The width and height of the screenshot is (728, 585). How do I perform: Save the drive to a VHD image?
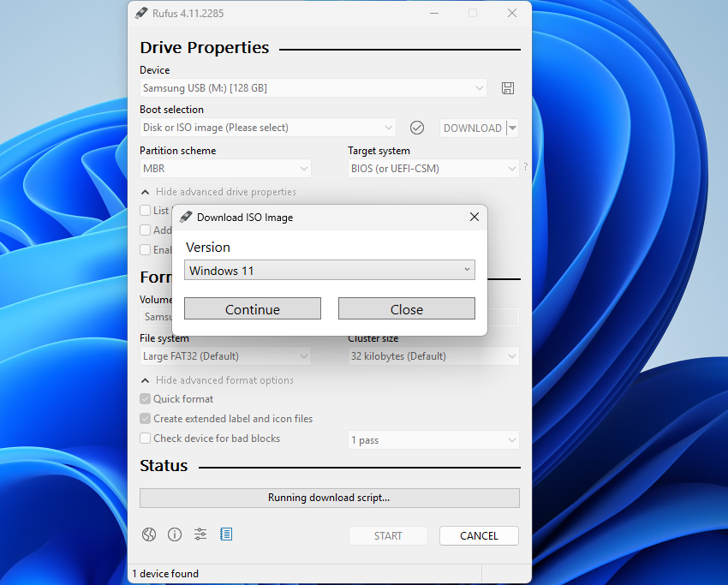point(507,88)
